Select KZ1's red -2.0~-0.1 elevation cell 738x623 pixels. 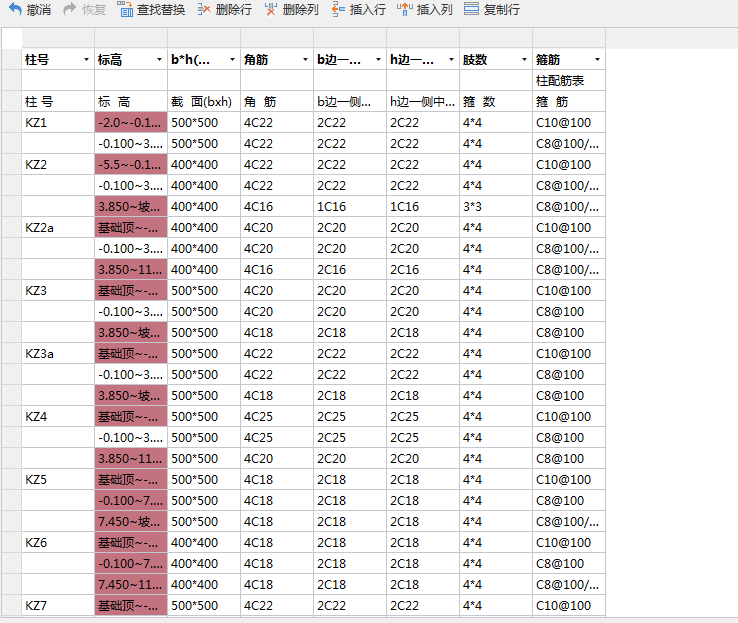pos(131,122)
